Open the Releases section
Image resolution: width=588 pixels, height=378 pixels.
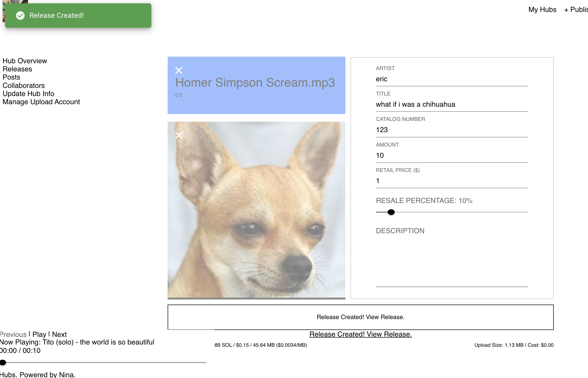[17, 69]
